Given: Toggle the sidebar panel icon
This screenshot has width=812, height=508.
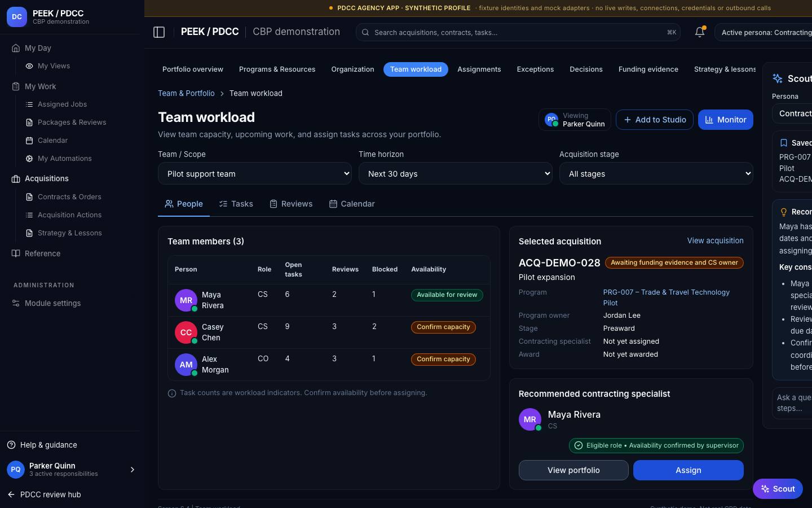Looking at the screenshot, I should coord(159,32).
